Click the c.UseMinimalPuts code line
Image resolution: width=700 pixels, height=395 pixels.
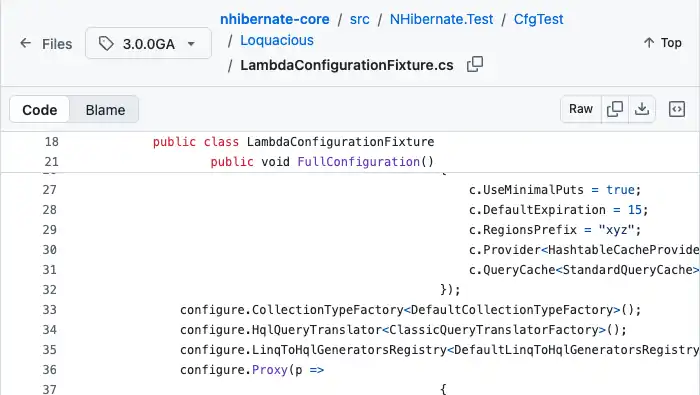coord(555,190)
